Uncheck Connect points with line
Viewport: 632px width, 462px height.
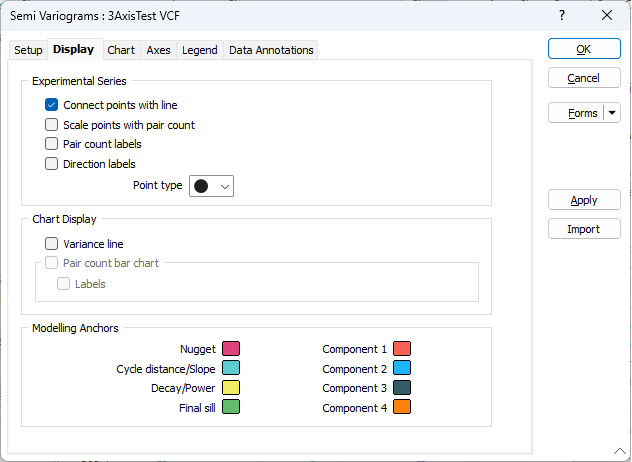(52, 105)
